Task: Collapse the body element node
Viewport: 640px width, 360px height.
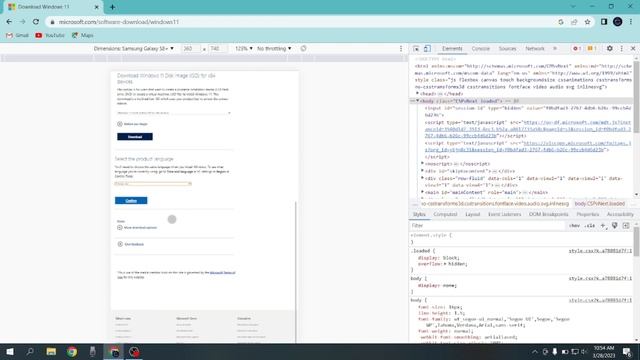Action: tap(418, 101)
